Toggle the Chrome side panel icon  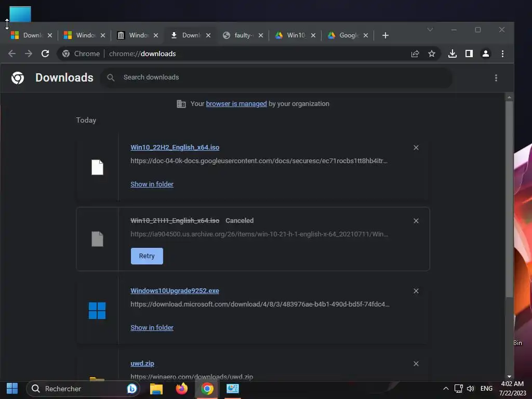coord(469,54)
